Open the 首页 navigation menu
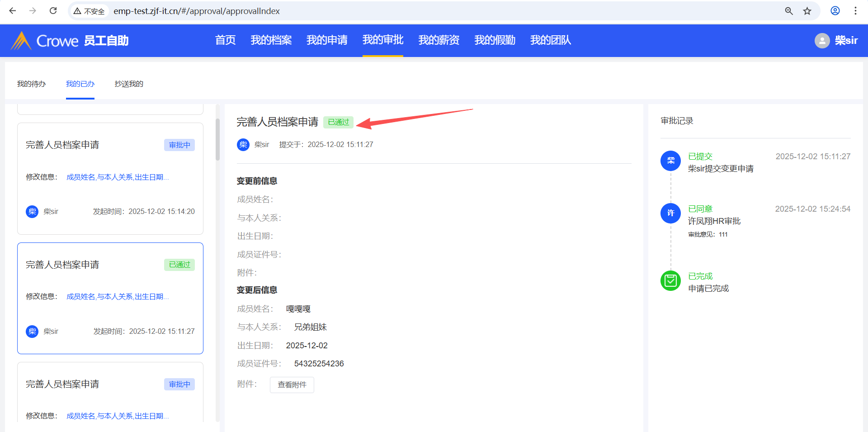Image resolution: width=868 pixels, height=432 pixels. pos(225,40)
